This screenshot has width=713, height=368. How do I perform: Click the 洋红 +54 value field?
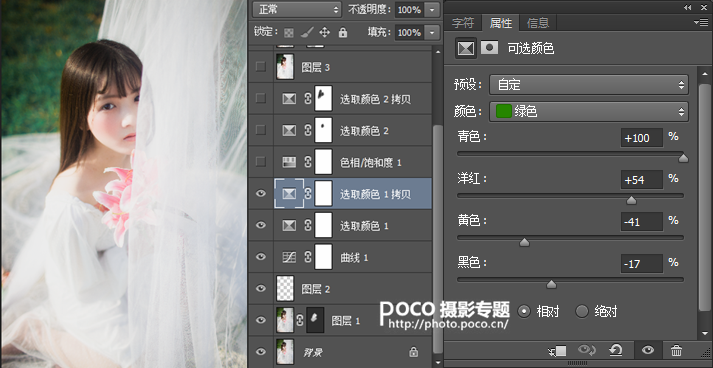(x=642, y=180)
